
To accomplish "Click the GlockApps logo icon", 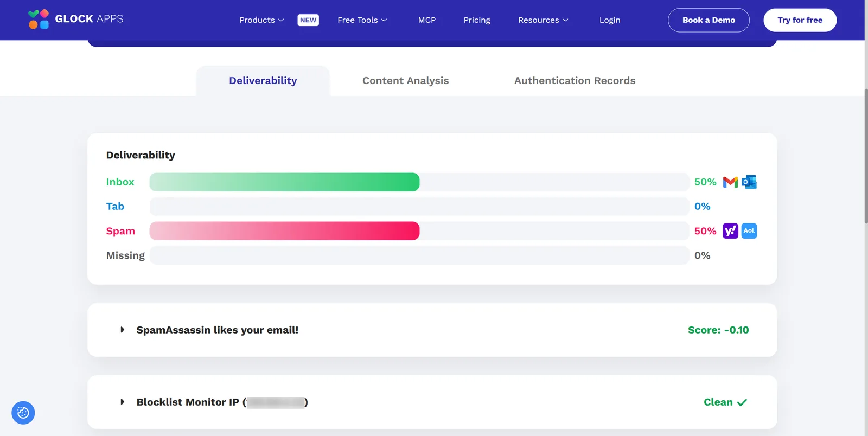I will pos(39,19).
